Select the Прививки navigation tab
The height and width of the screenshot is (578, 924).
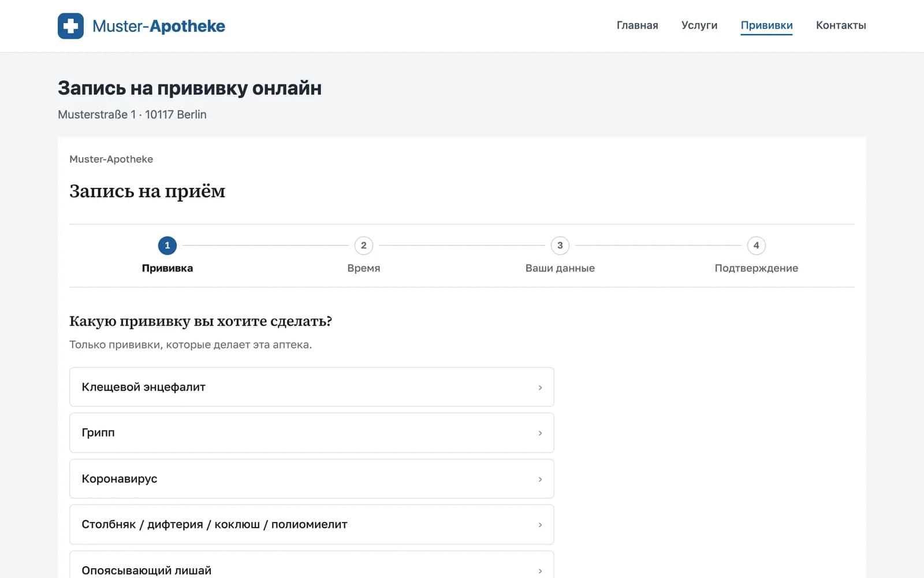pos(766,25)
